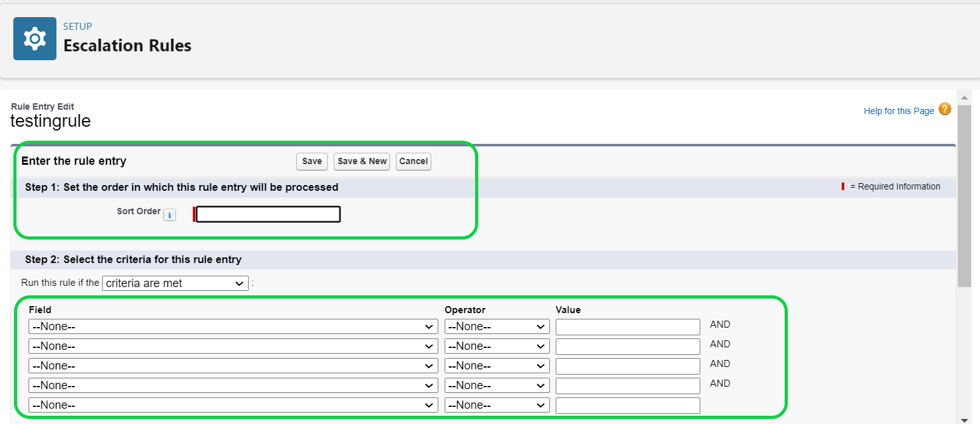Click the Setup gear icon
Viewport: 980px width, 424px height.
(x=34, y=38)
